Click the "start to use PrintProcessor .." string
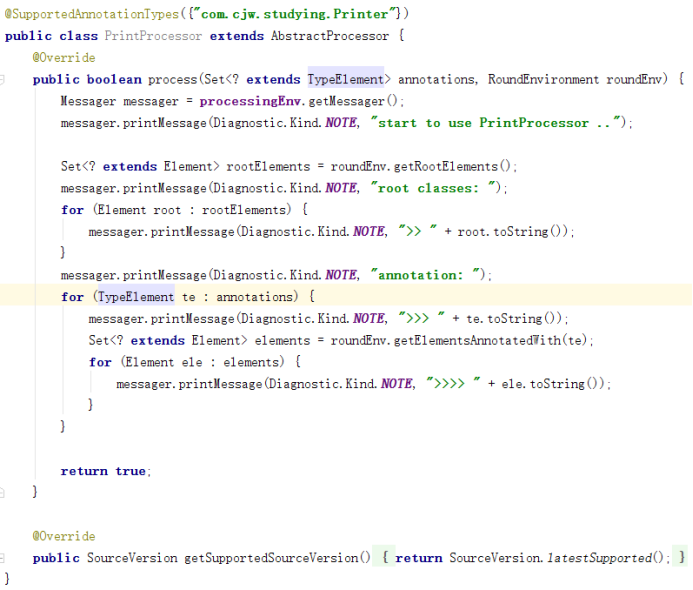 (x=495, y=123)
